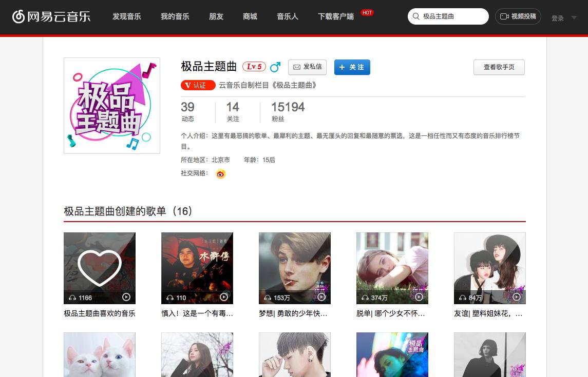Go to the 朋友 tab
This screenshot has width=588, height=377.
click(216, 16)
